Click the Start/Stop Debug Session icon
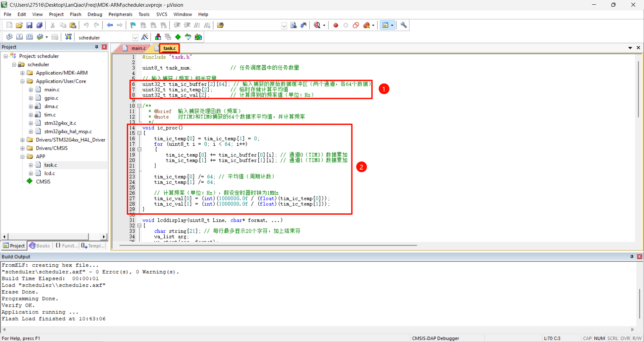 click(x=317, y=25)
